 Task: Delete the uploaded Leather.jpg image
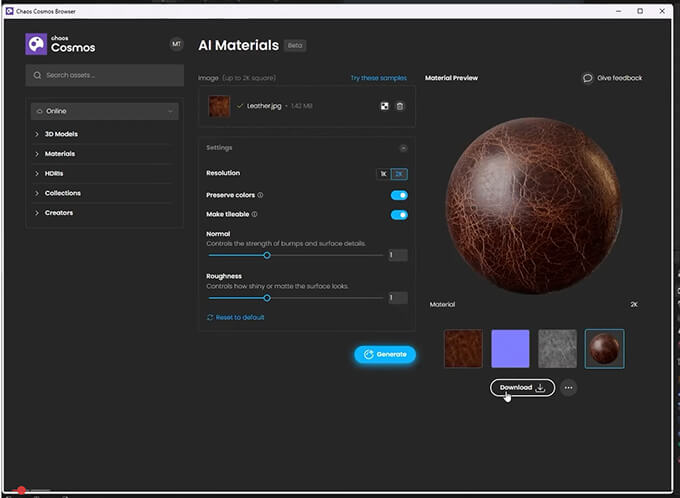(400, 106)
